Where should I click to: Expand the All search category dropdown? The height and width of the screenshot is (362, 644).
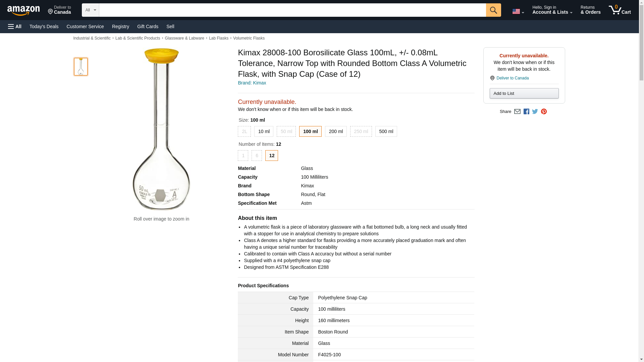(91, 10)
